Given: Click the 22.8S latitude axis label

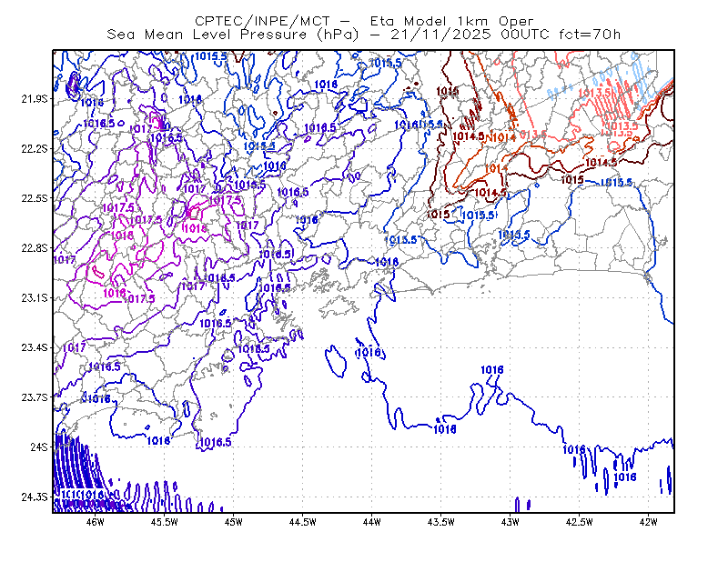Looking at the screenshot, I should [x=35, y=248].
